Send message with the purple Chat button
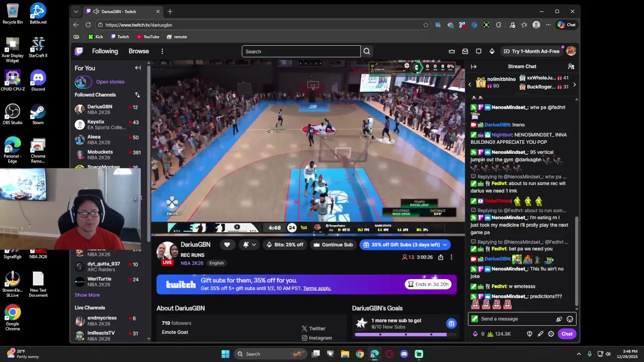 point(567,334)
